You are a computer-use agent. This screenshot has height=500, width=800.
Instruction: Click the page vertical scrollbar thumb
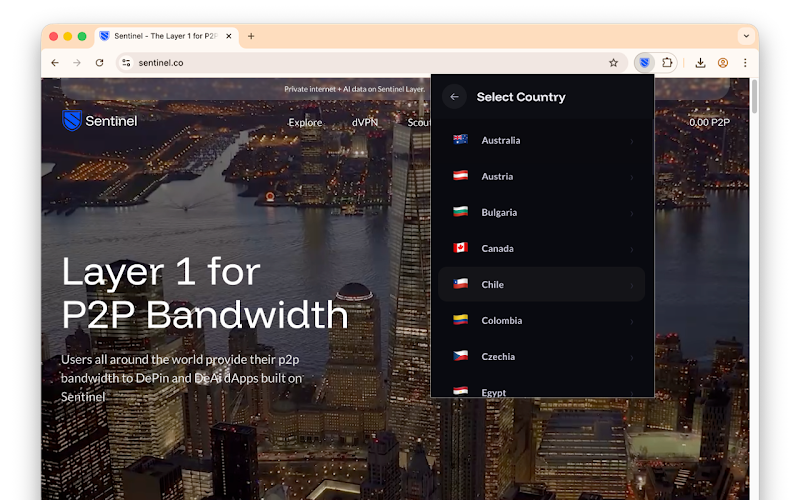(x=754, y=96)
